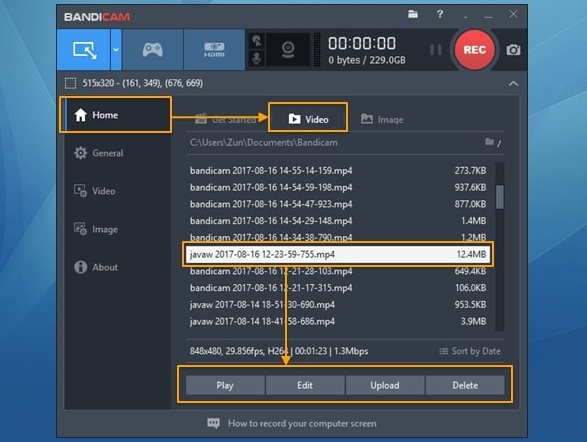Click the video info 848x480, 29.856fps line
This screenshot has height=442, width=587.
(279, 351)
